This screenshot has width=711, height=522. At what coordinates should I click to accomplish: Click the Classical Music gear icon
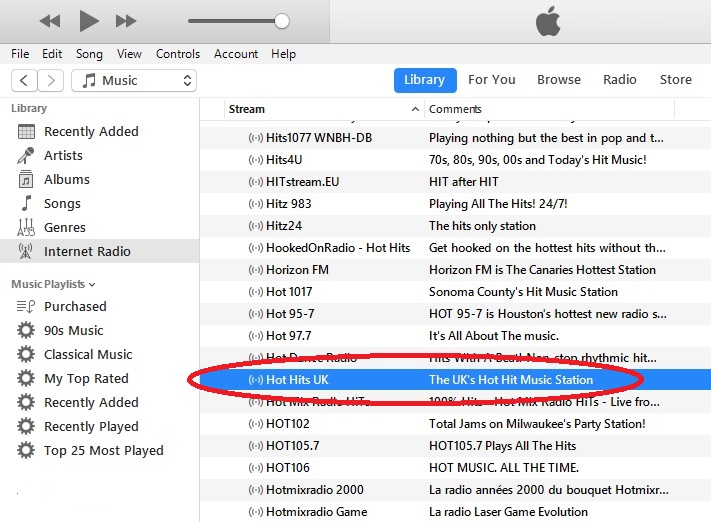26,354
